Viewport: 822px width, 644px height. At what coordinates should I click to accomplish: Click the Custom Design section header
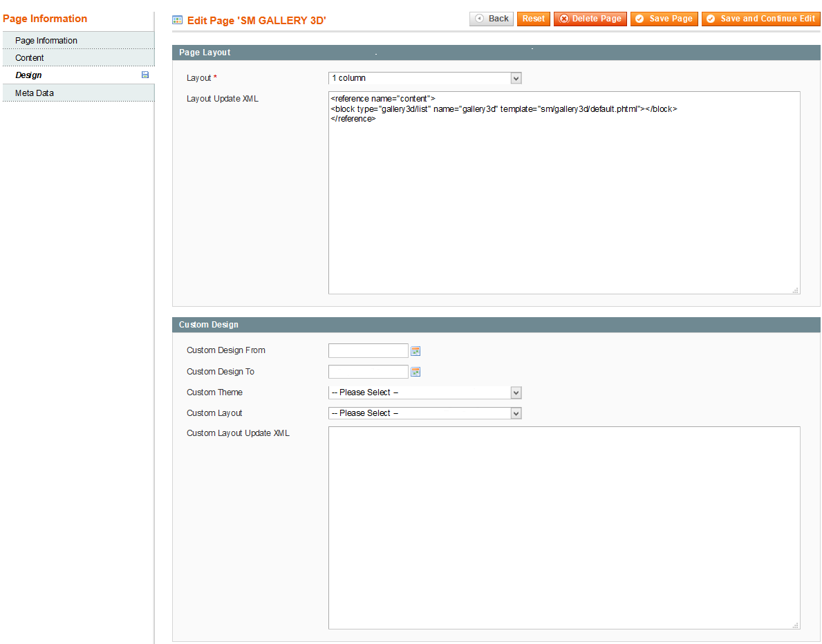(496, 325)
